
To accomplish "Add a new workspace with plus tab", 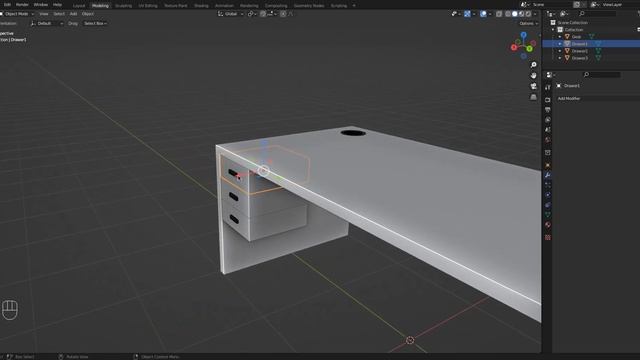I will (x=354, y=6).
